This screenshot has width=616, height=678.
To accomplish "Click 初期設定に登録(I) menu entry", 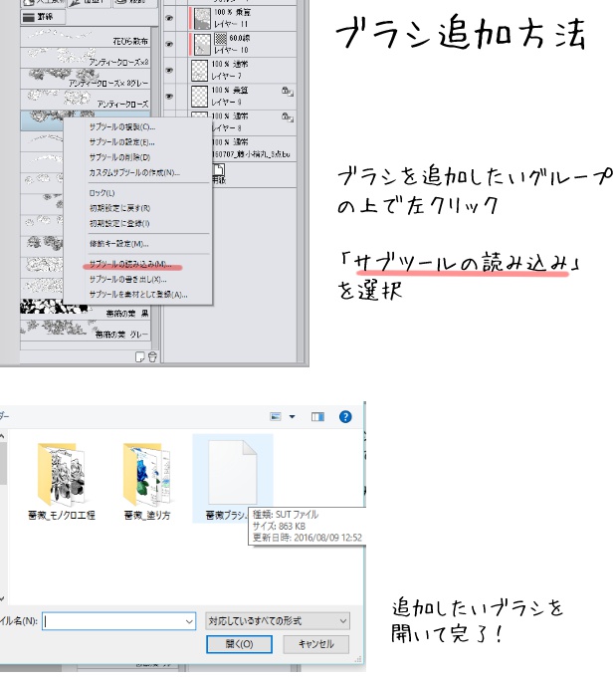I will click(x=118, y=224).
